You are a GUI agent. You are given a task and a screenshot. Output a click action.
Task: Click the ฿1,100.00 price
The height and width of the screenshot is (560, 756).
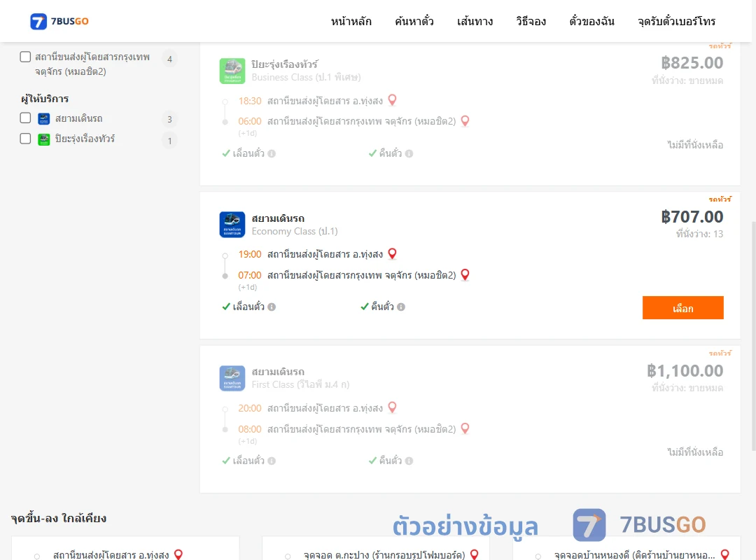685,371
